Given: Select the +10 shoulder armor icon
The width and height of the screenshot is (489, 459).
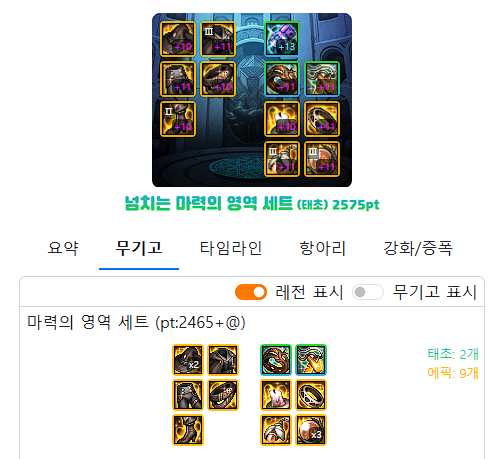Looking at the screenshot, I should click(178, 39).
